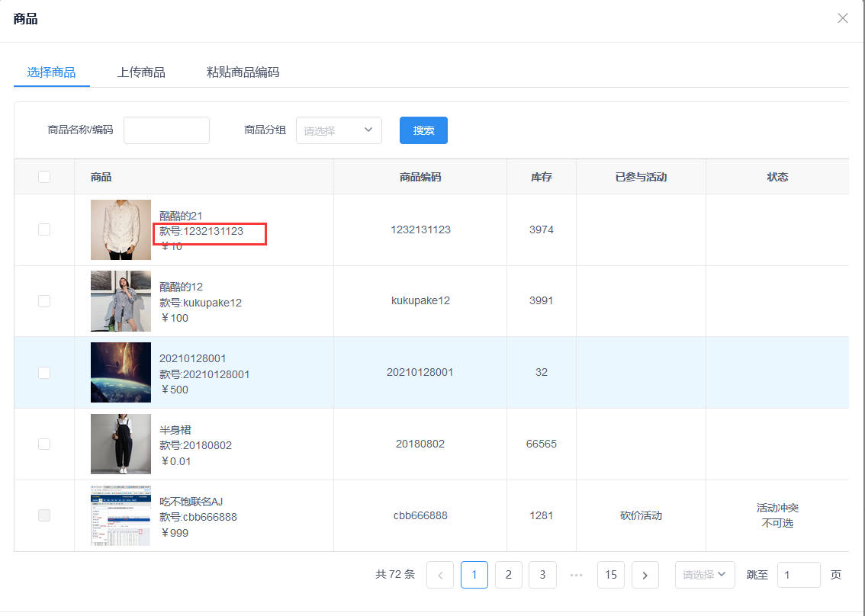
Task: Open the white shirt thumbnail of 酷酷的21
Action: pyautogui.click(x=121, y=229)
